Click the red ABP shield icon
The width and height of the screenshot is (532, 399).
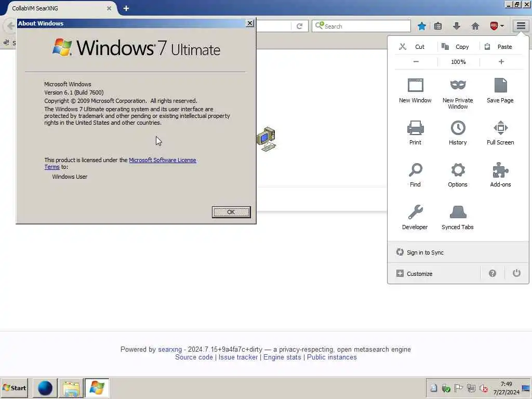point(494,26)
